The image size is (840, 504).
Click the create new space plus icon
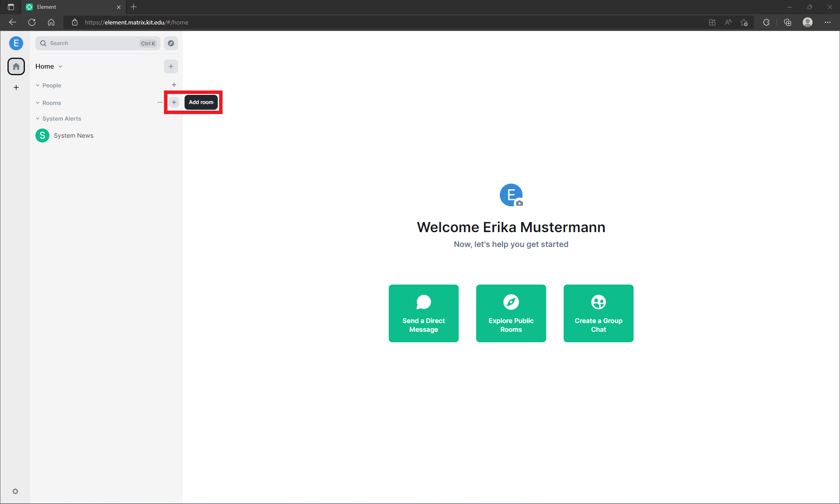[16, 87]
